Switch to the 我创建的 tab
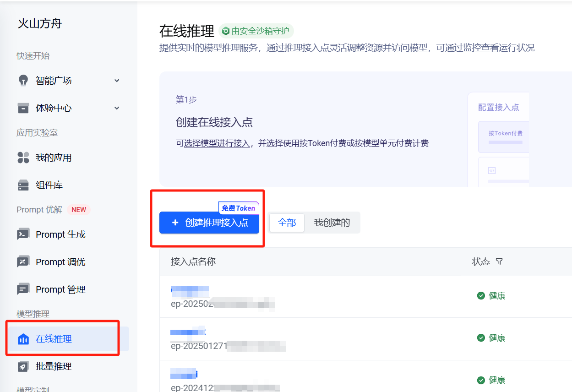 [332, 223]
